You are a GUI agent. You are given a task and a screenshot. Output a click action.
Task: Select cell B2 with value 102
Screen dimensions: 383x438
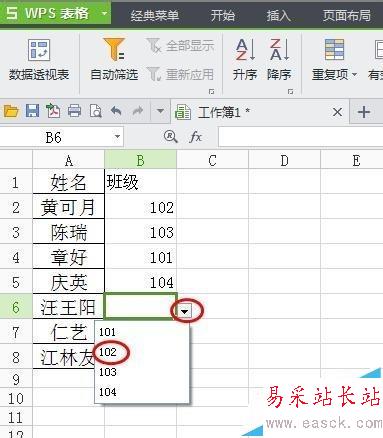(141, 206)
